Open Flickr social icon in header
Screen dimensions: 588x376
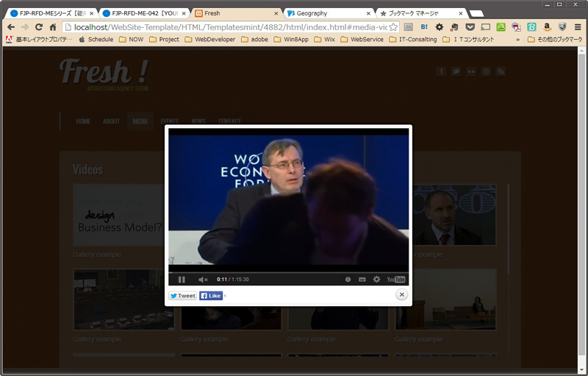(x=471, y=71)
